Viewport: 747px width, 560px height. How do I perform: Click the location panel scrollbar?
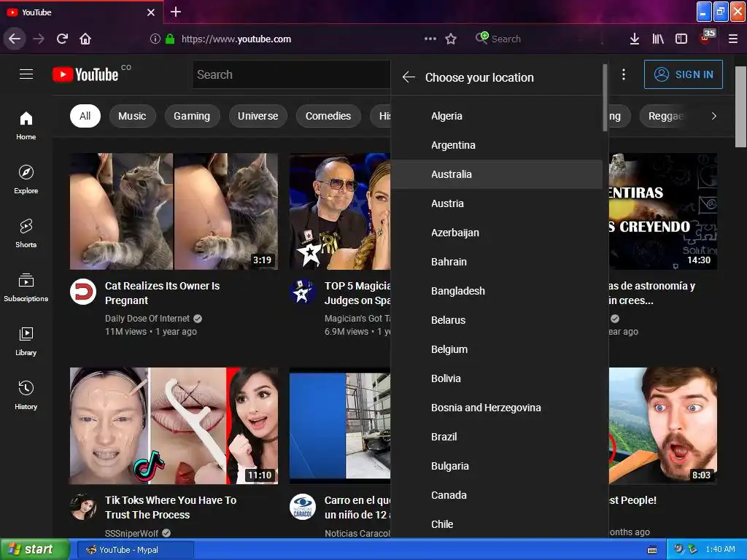click(x=605, y=98)
